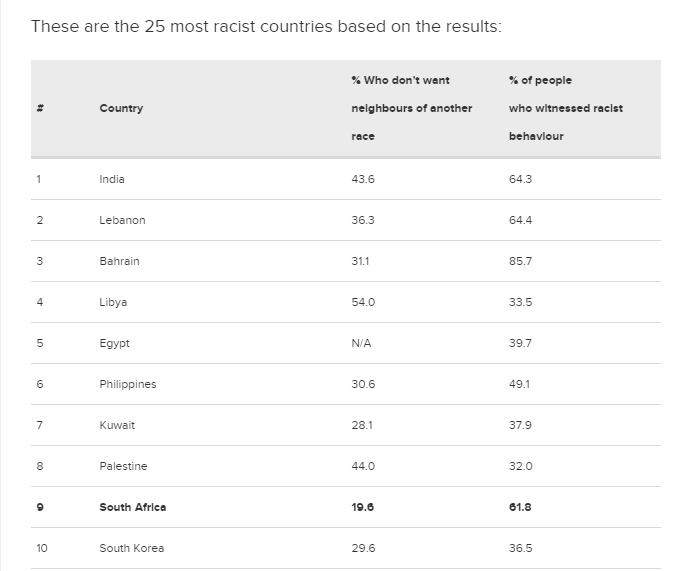Click the N/A value in Egypt's row
The height and width of the screenshot is (571, 674).
(x=361, y=343)
